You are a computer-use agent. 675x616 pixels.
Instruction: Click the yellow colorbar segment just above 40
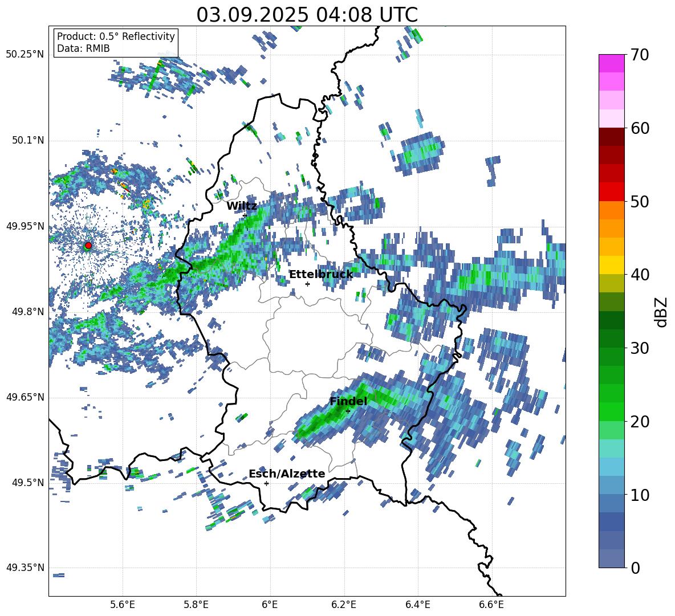pos(611,266)
